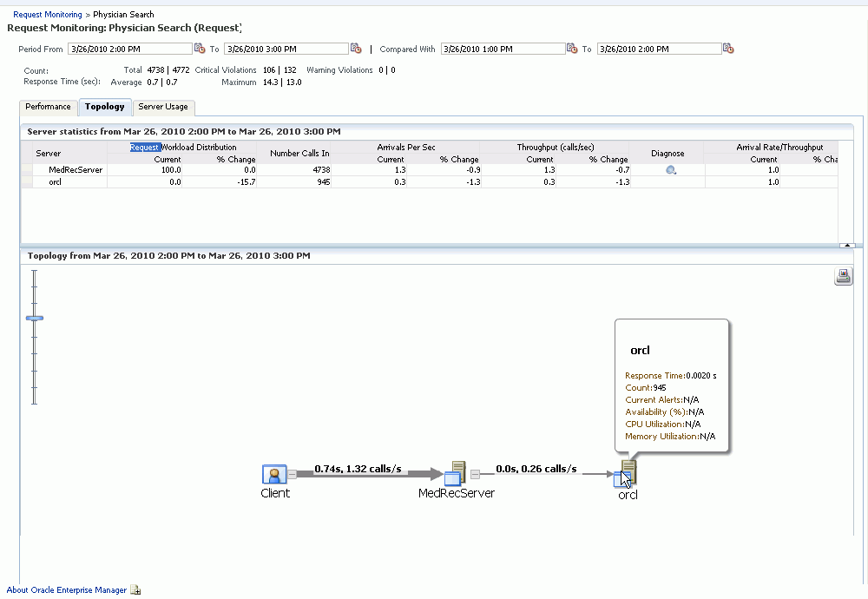This screenshot has height=599, width=868.
Task: Click the Period To date input field
Action: (286, 49)
